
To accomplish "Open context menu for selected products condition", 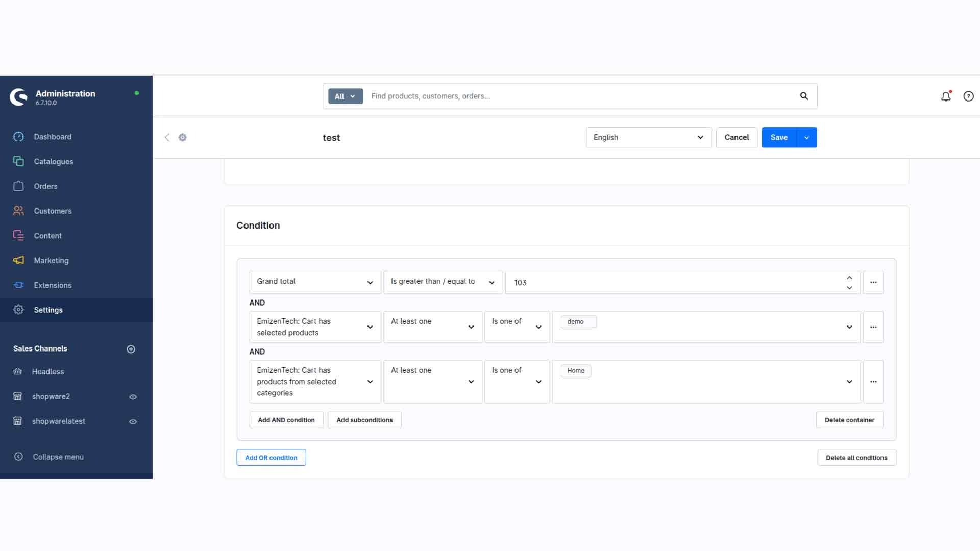I will pos(873,327).
